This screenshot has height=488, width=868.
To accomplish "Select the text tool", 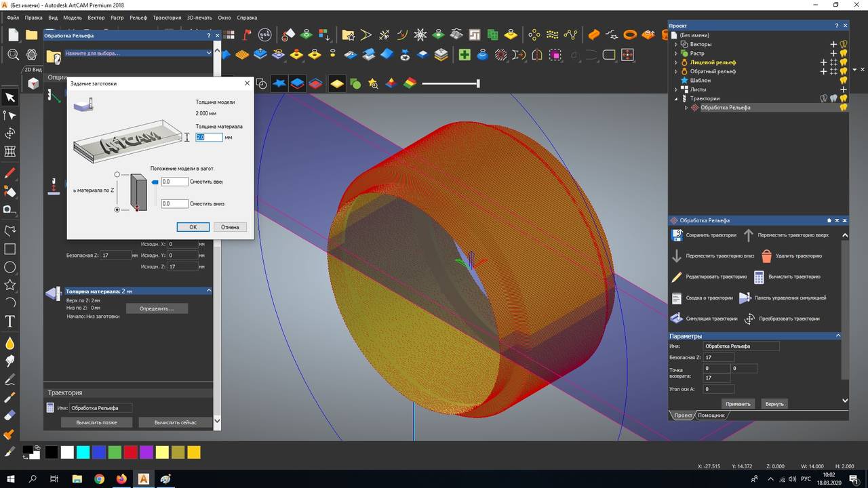I will pyautogui.click(x=9, y=321).
